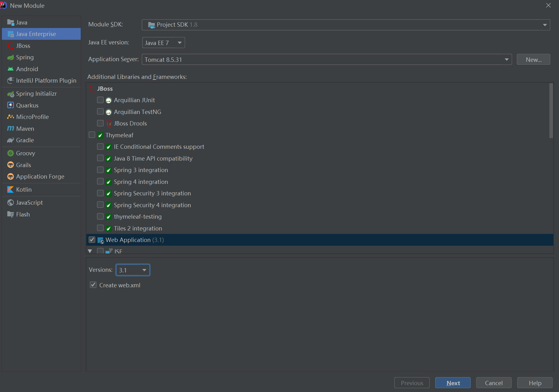The width and height of the screenshot is (559, 392).
Task: Click the Arquillian JUnit alien icon
Action: click(x=109, y=100)
